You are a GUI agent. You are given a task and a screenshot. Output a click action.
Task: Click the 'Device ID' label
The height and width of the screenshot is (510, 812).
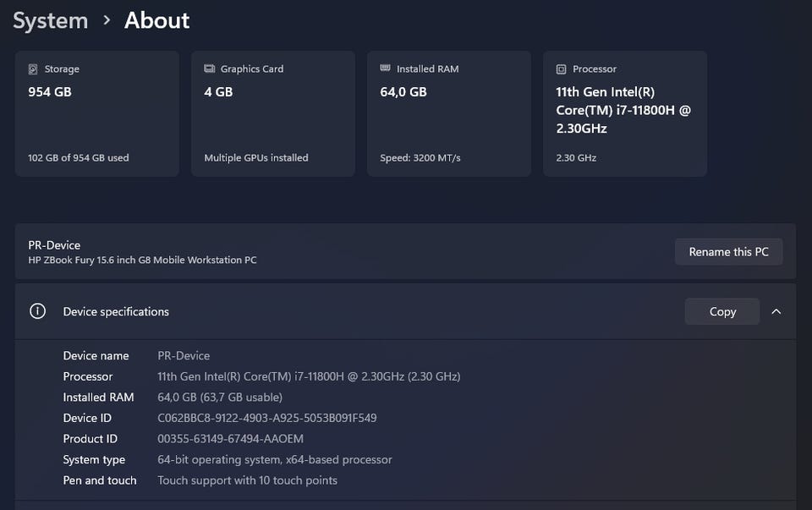click(x=87, y=418)
